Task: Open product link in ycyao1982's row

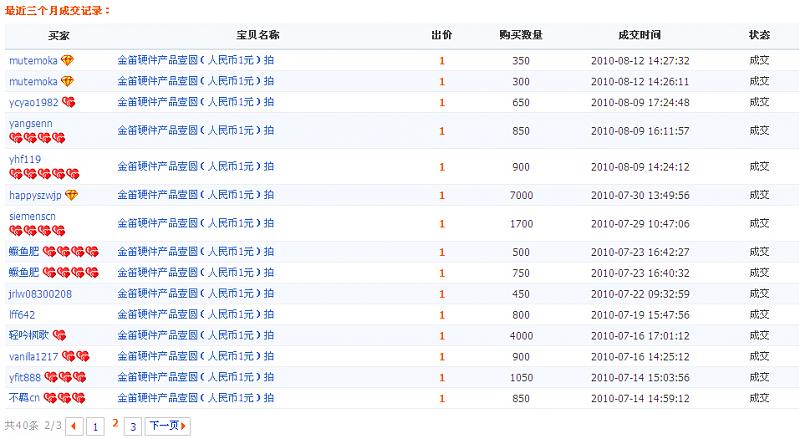Action: point(196,102)
